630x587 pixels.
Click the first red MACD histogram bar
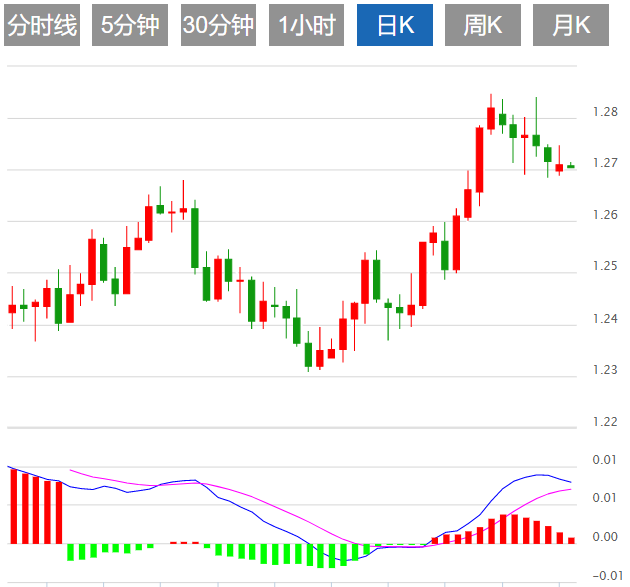click(14, 506)
